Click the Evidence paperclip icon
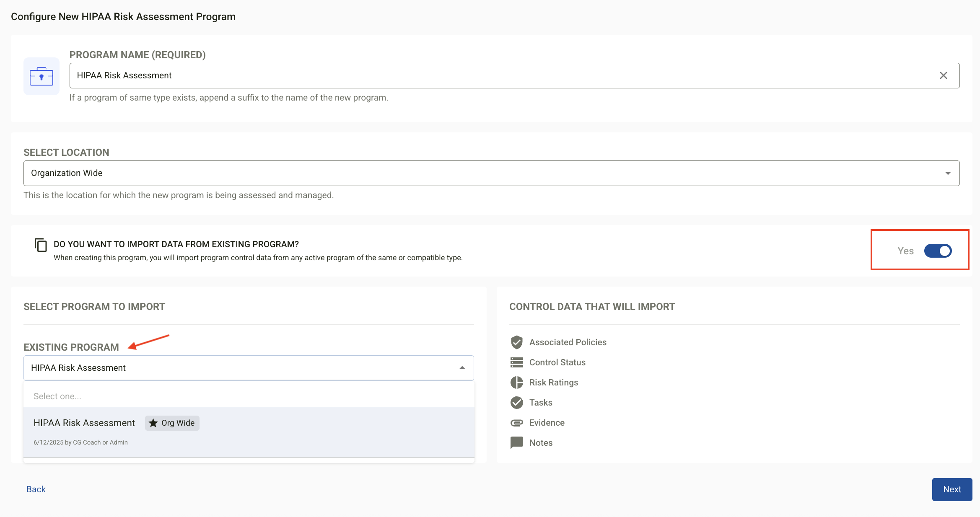Screen dimensions: 980x517 point(516,423)
